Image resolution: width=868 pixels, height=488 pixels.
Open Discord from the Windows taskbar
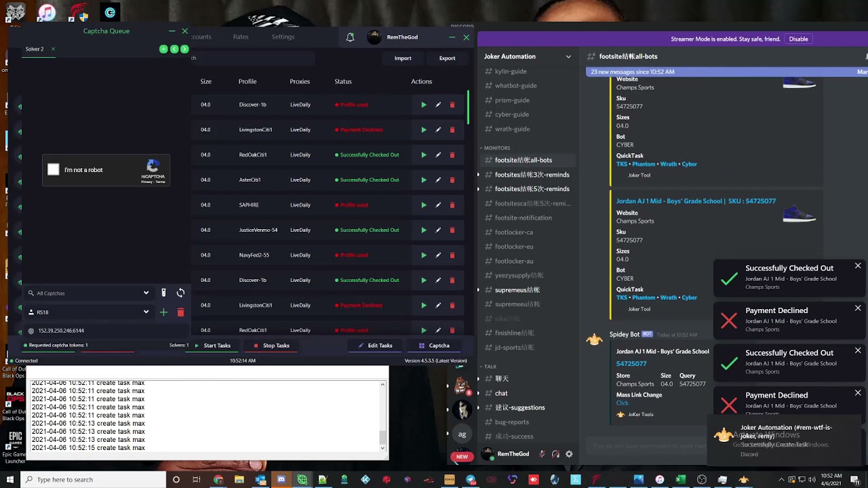(x=281, y=479)
